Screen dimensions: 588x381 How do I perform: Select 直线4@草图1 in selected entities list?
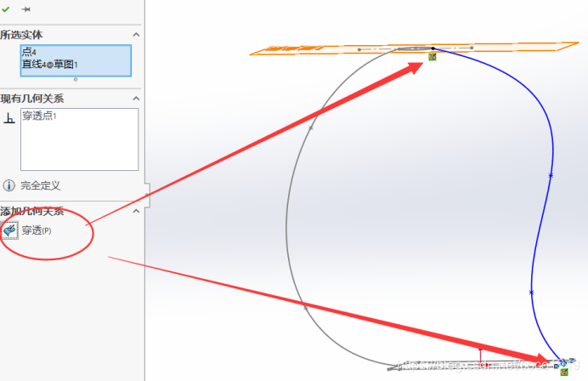49,64
